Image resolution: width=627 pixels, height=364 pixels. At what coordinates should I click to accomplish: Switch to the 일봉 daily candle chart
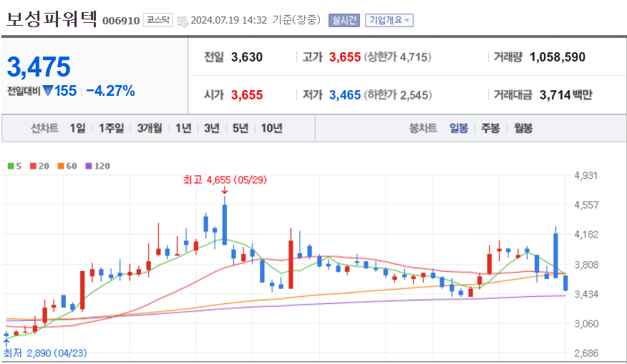(459, 128)
